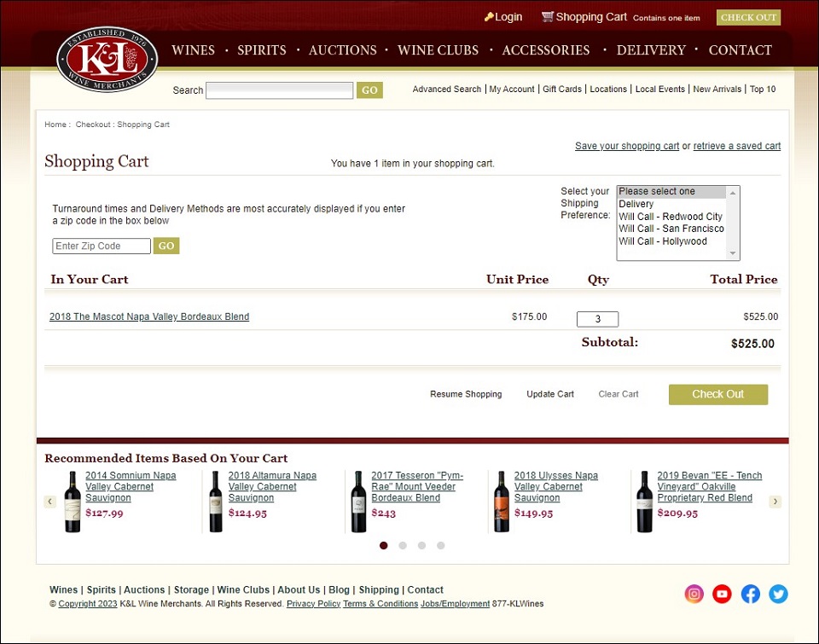
Task: Click the top CHECK OUT button
Action: pyautogui.click(x=748, y=17)
